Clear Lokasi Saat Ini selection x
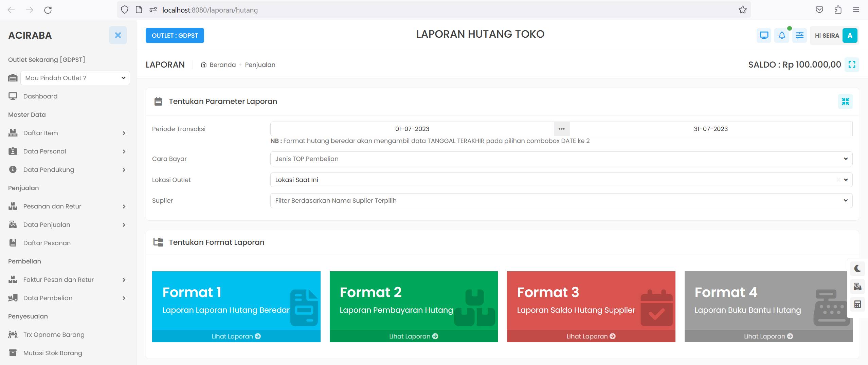This screenshot has width=868, height=365. pyautogui.click(x=838, y=180)
